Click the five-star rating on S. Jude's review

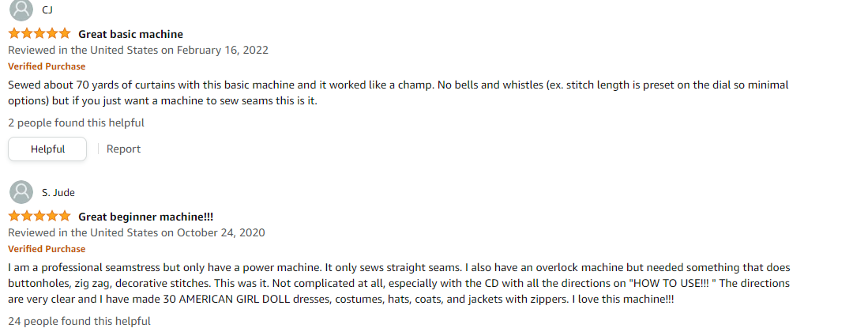[39, 216]
